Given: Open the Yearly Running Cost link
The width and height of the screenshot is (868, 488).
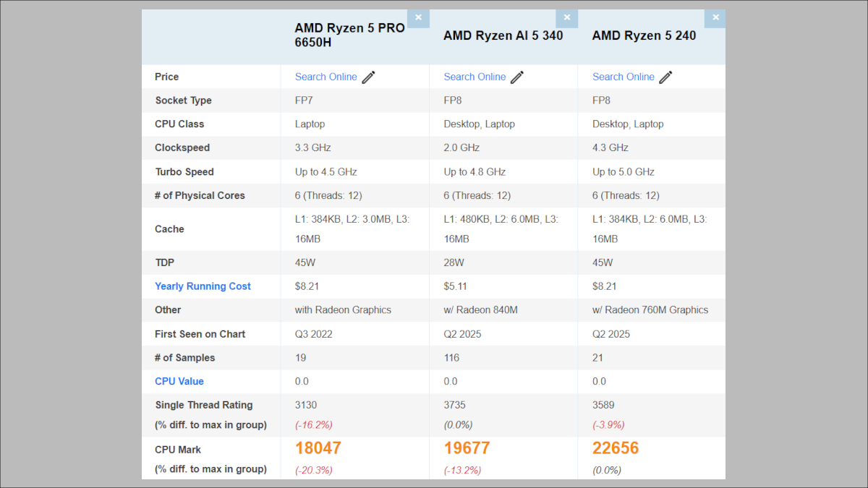Looking at the screenshot, I should [x=203, y=286].
